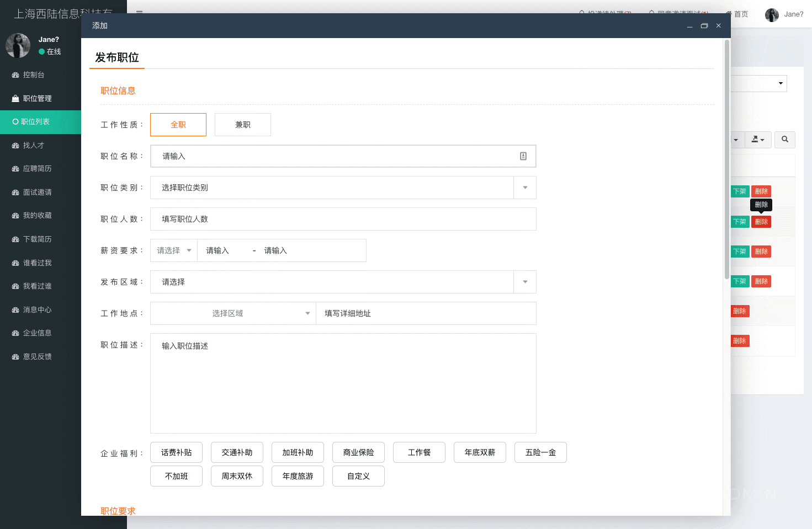Screen dimensions: 812x529
Task: Click the top-right user avatar icon
Action: [772, 15]
